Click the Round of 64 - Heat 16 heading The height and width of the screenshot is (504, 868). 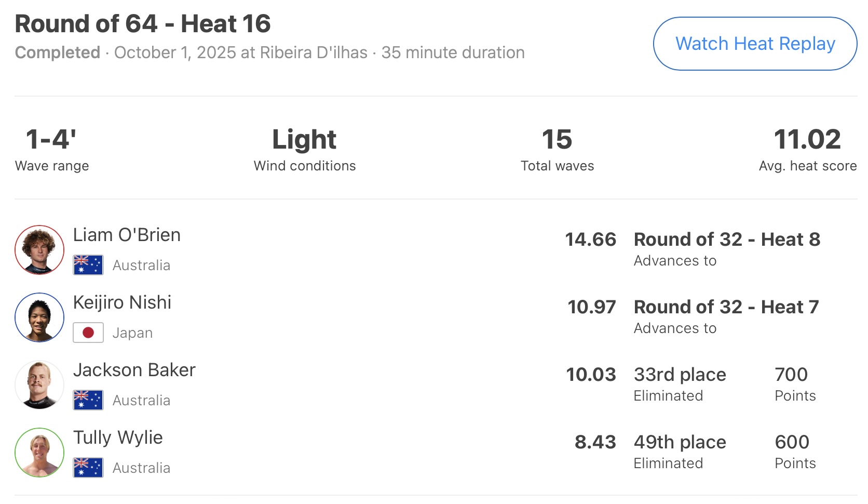coord(143,24)
